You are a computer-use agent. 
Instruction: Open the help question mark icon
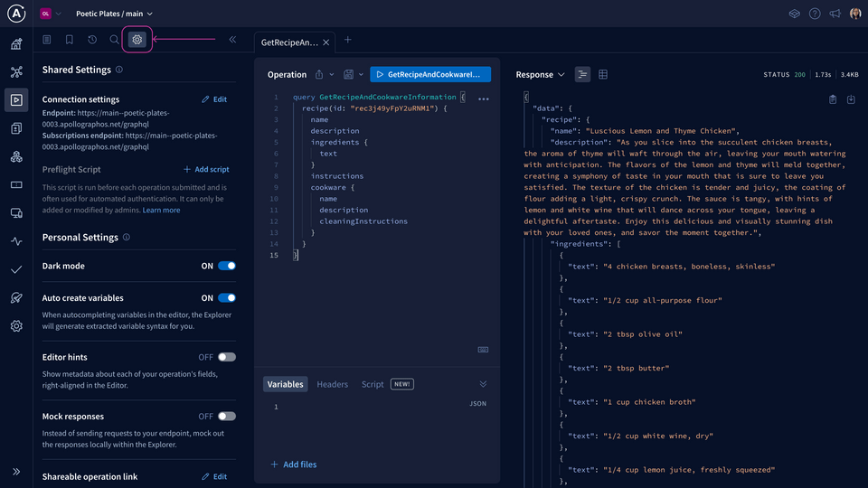click(x=815, y=14)
